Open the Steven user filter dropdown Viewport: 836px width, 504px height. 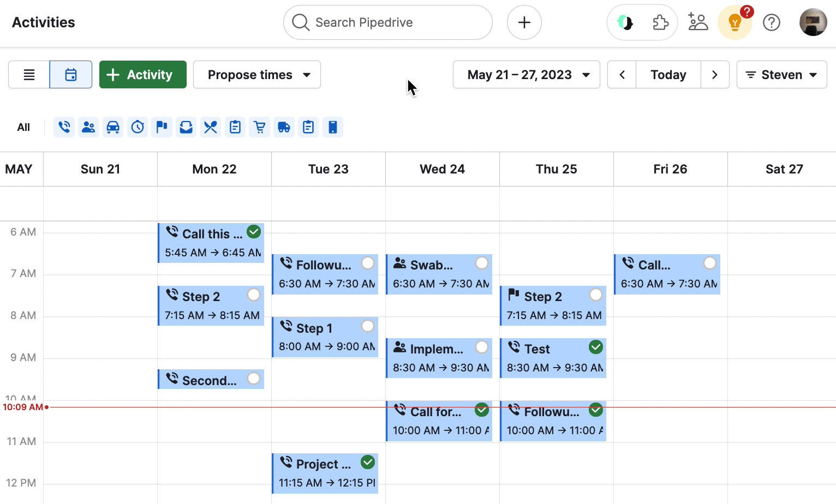coord(781,74)
